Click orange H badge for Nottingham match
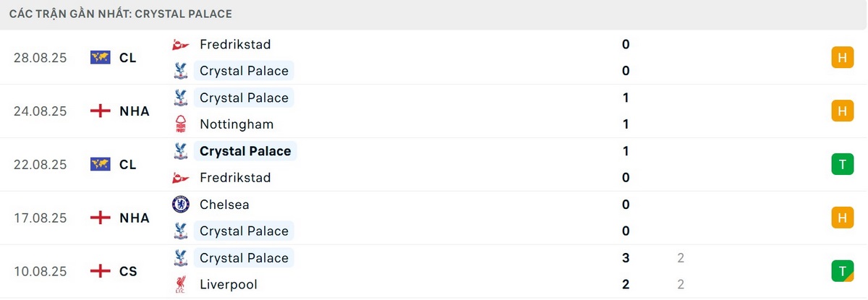The height and width of the screenshot is (300, 868). [x=843, y=111]
